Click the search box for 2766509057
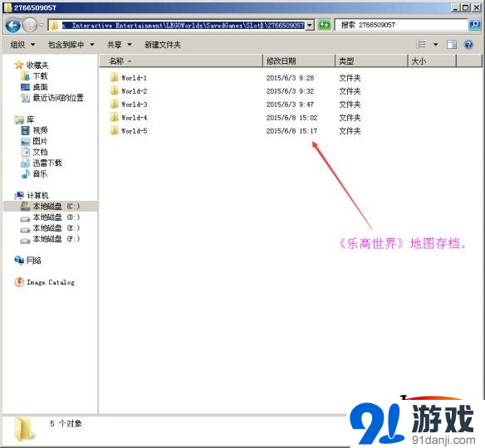This screenshot has height=448, width=485. click(401, 25)
